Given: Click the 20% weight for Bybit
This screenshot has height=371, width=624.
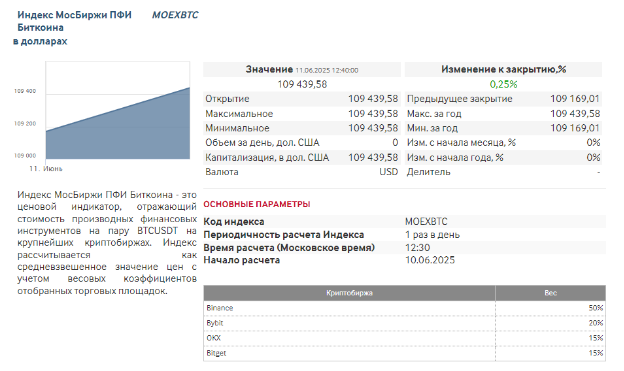Looking at the screenshot, I should coord(596,323).
